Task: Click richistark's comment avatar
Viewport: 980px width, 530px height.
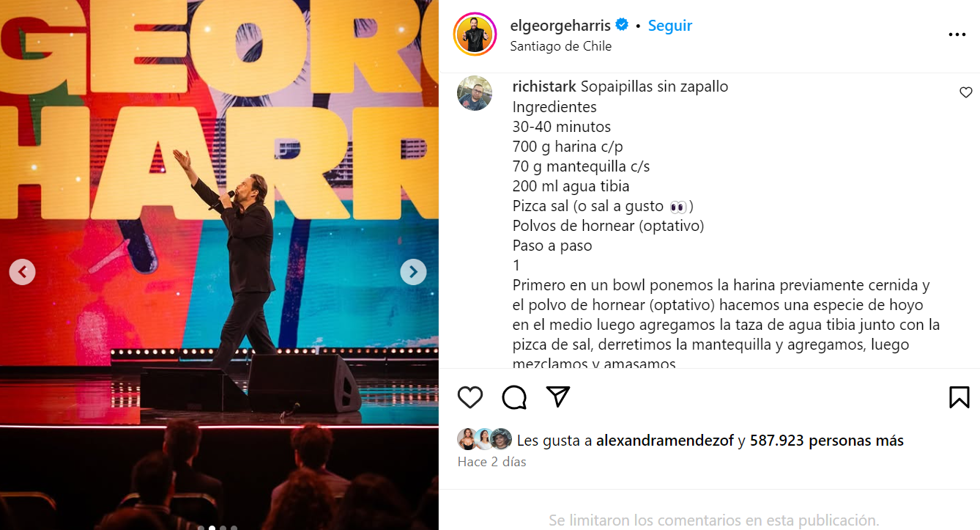Action: point(475,93)
